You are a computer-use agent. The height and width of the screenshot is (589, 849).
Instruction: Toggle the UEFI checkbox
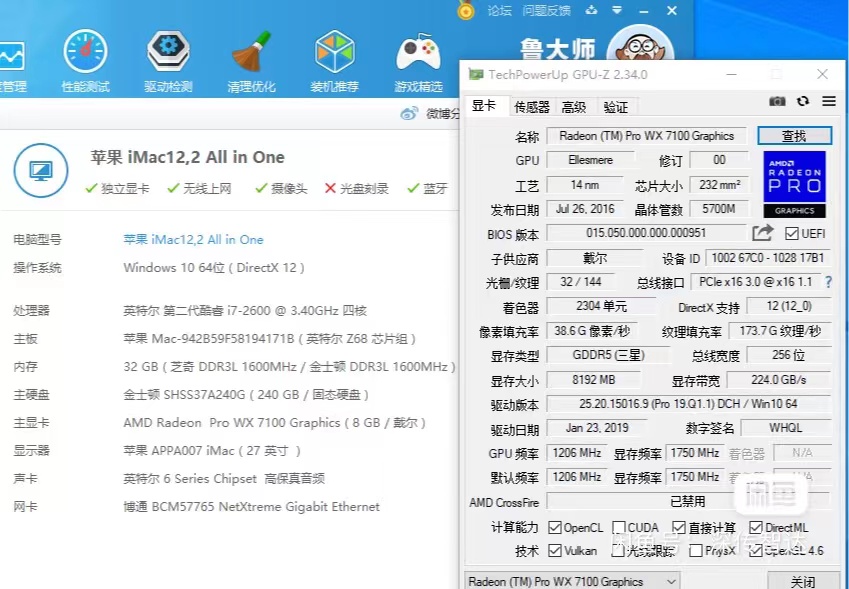click(792, 233)
